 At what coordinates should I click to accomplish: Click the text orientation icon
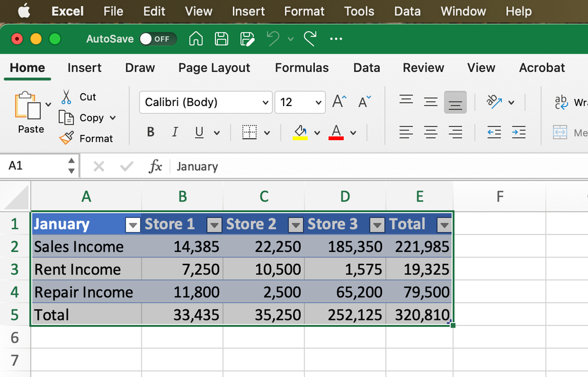pyautogui.click(x=494, y=102)
